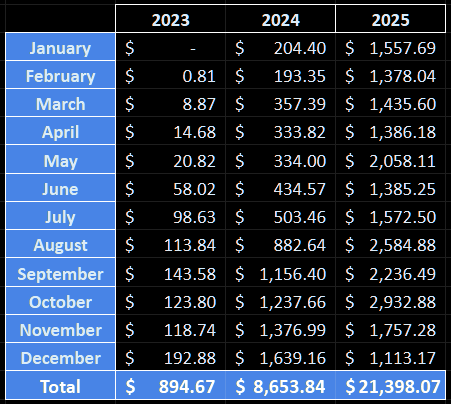Select the 2023 column header cell

(x=170, y=19)
